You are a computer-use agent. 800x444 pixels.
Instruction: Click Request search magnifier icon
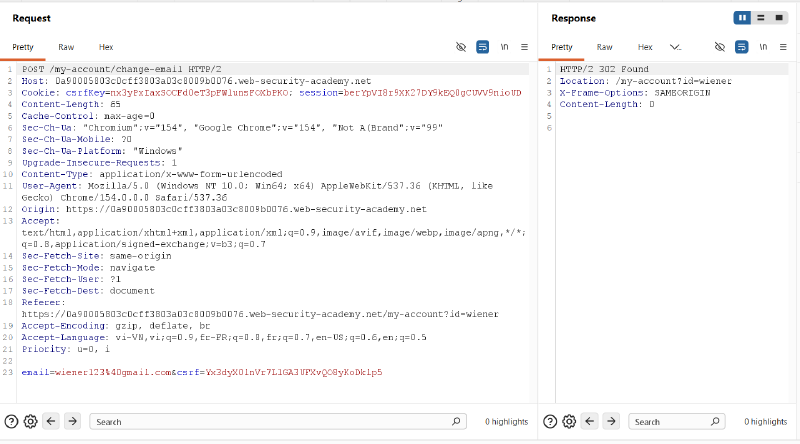click(456, 422)
